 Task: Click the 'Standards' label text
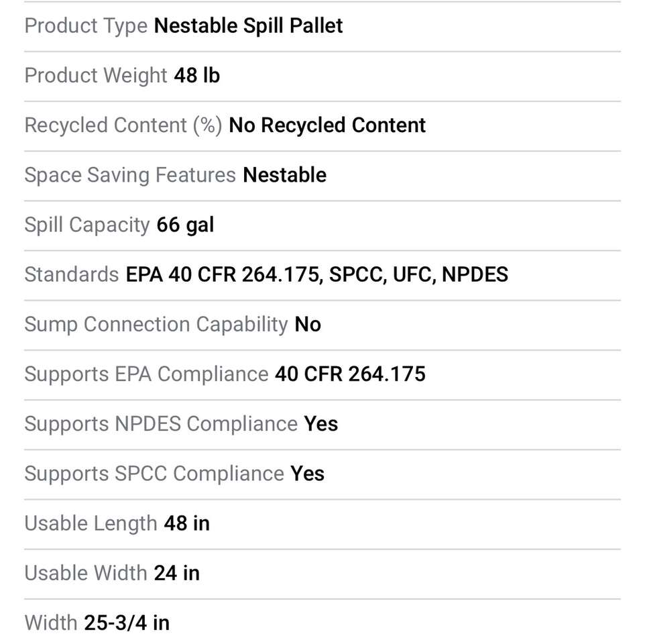click(71, 274)
